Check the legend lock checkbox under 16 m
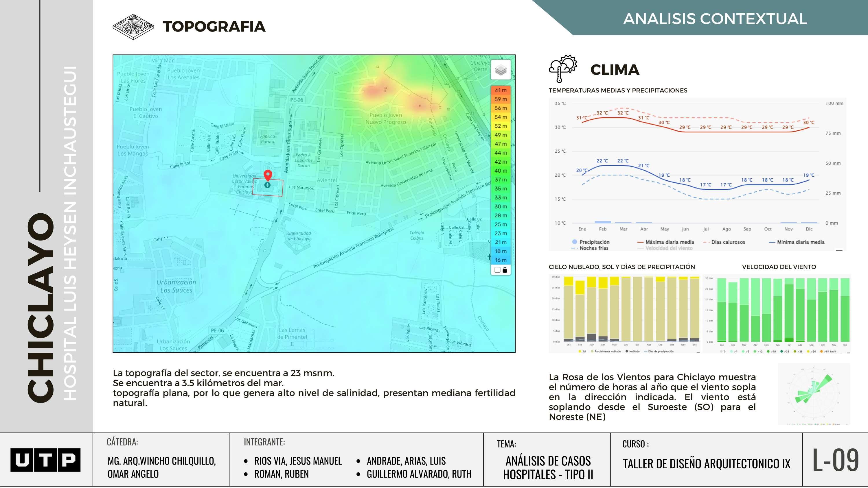868x488 pixels. point(497,270)
